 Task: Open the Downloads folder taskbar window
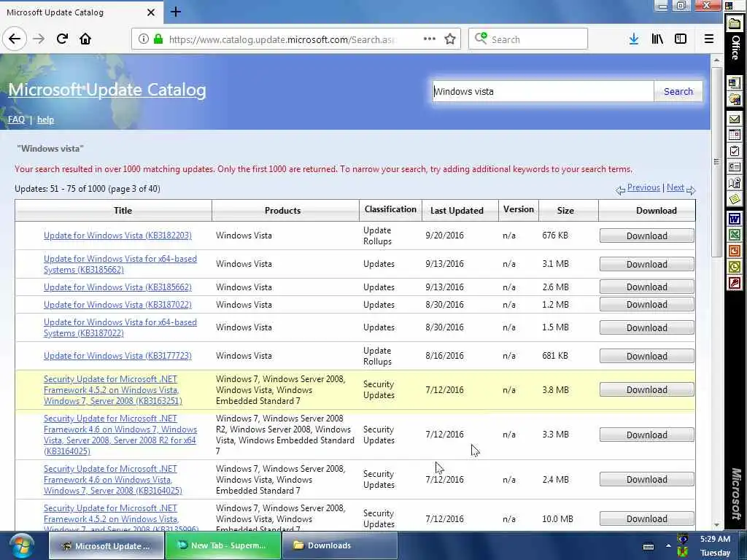click(x=340, y=545)
